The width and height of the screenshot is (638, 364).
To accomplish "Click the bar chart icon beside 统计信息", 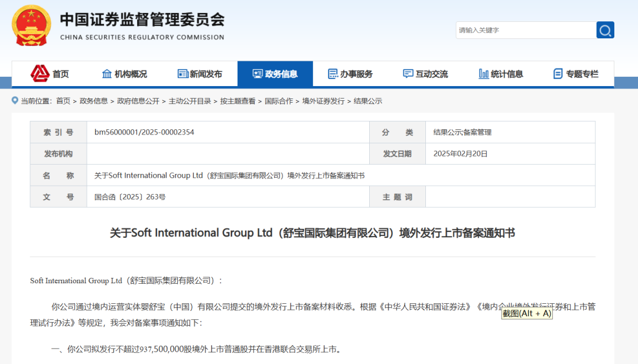I will 483,74.
